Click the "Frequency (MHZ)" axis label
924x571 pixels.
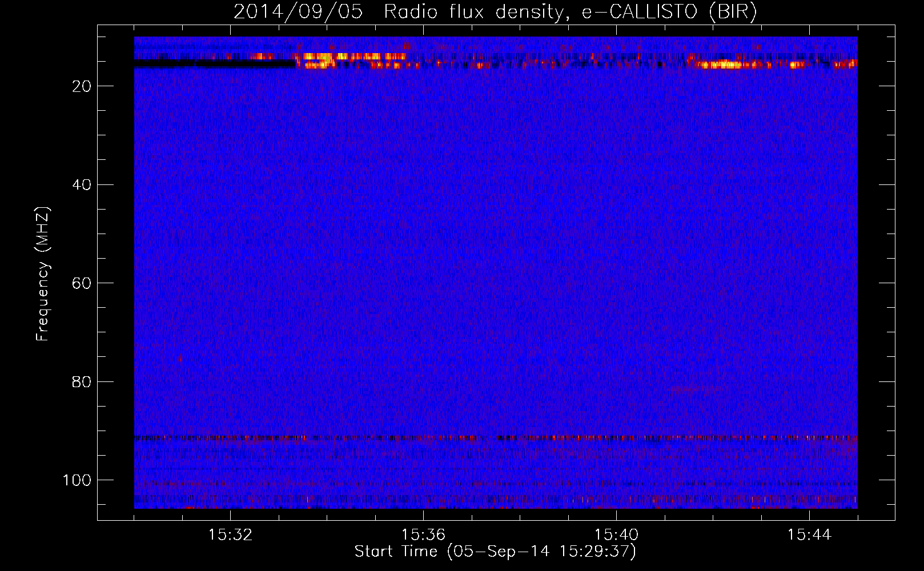pos(43,274)
